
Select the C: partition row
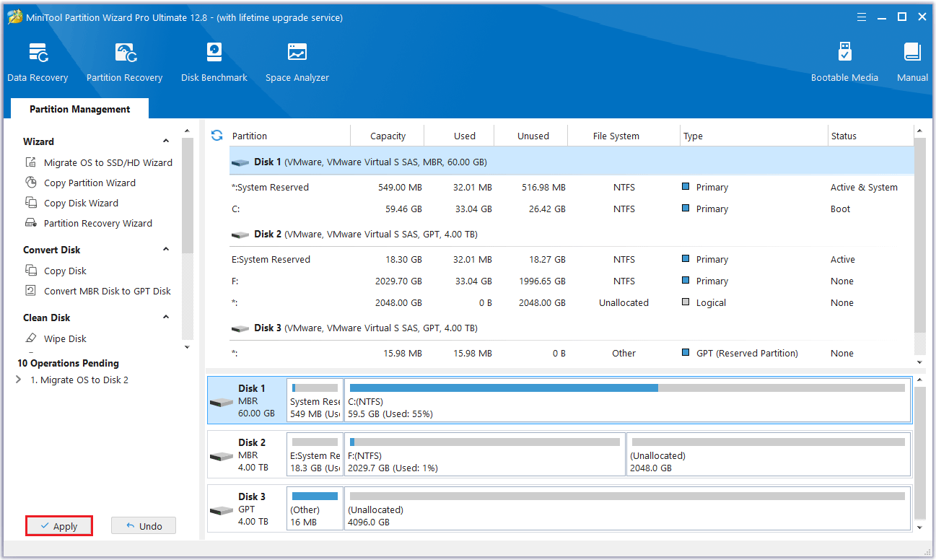coord(572,209)
